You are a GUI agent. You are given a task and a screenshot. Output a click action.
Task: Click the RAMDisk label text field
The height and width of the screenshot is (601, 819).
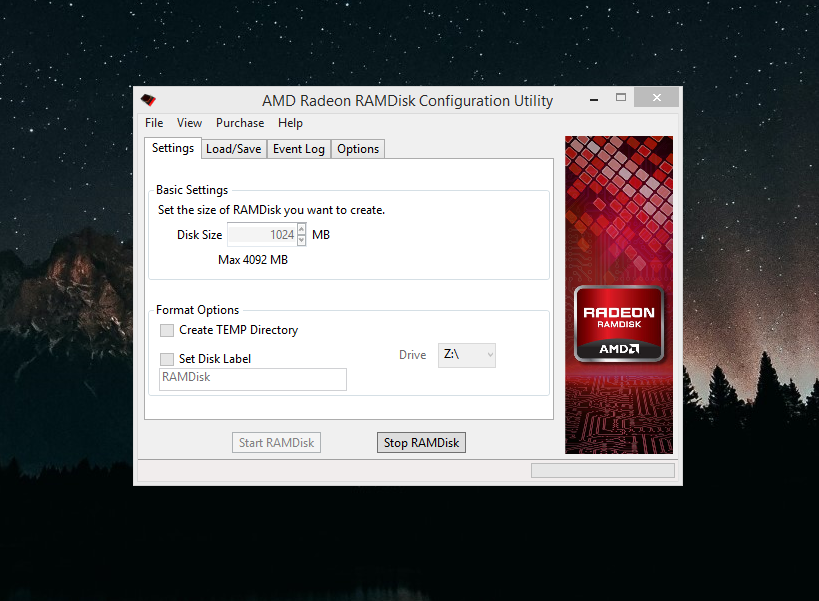pyautogui.click(x=253, y=380)
